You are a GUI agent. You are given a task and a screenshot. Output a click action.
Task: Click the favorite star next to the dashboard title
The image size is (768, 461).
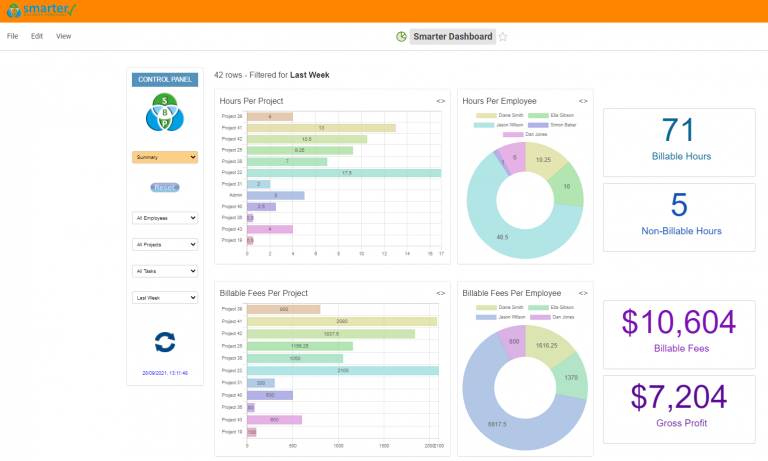tap(503, 37)
